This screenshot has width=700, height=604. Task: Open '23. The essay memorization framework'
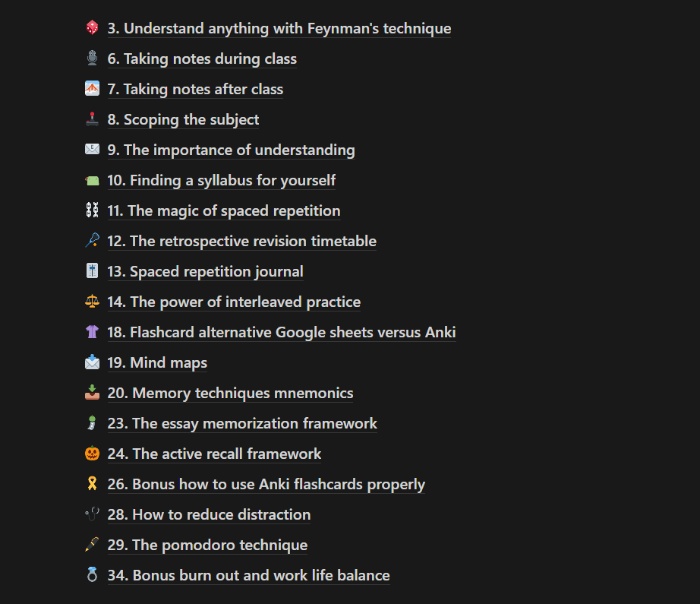click(x=242, y=423)
